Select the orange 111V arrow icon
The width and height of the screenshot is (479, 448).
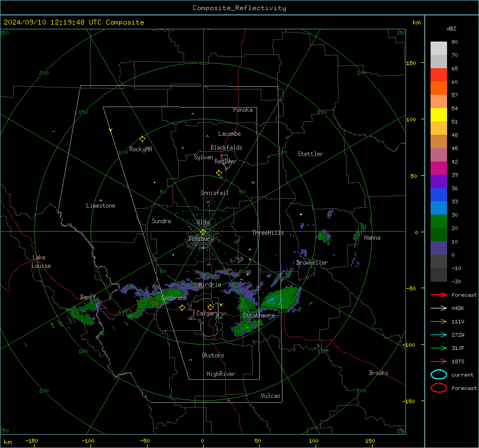(439, 321)
